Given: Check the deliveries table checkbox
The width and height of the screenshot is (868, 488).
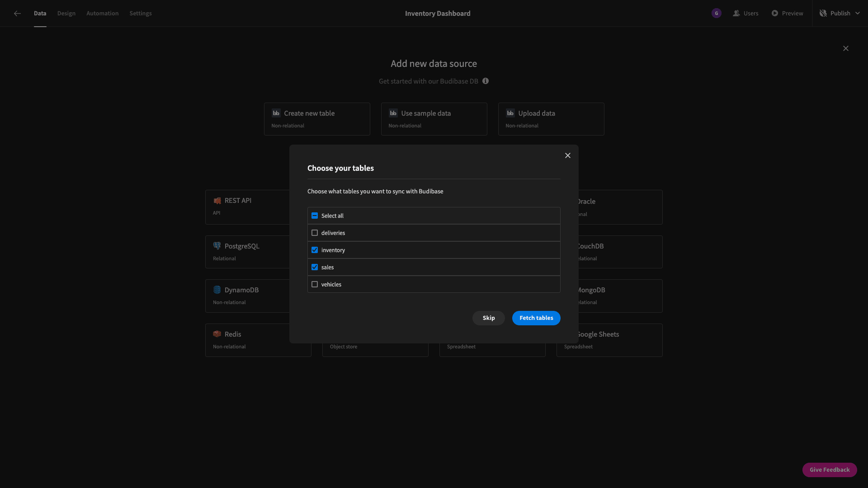Looking at the screenshot, I should 315,233.
